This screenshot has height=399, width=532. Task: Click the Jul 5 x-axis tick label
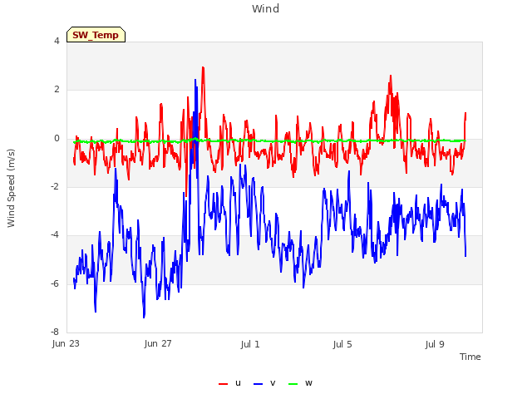(342, 344)
